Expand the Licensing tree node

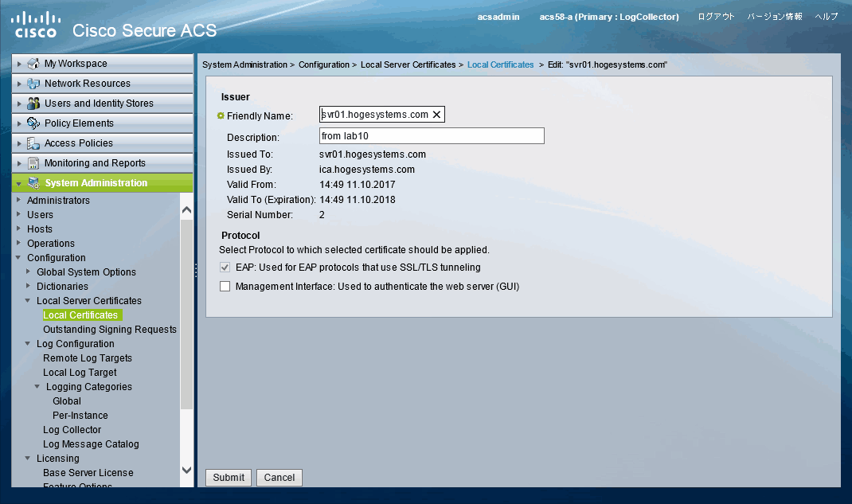click(x=25, y=458)
